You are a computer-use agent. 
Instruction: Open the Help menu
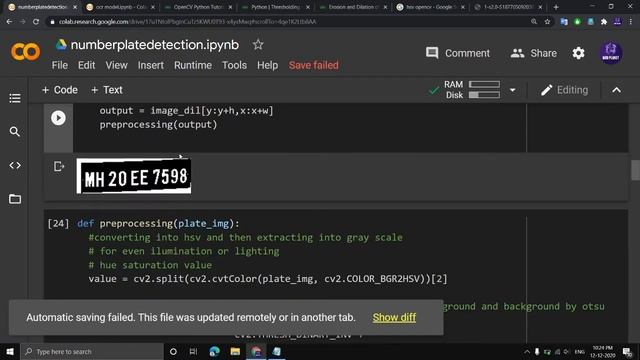pyautogui.click(x=267, y=65)
